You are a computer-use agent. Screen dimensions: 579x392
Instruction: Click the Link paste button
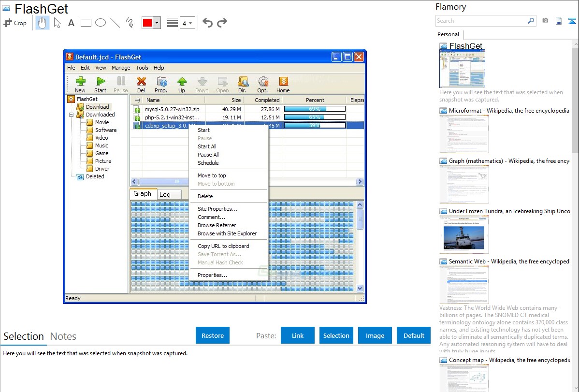click(x=298, y=335)
